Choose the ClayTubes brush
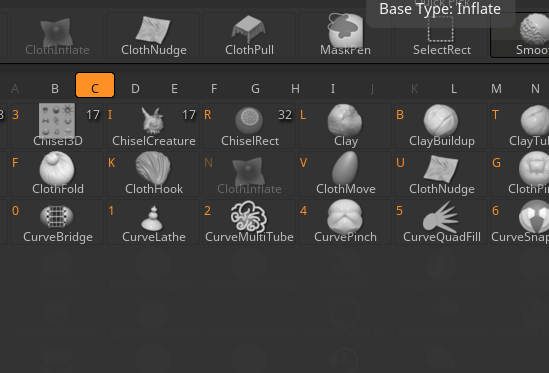549x373 pixels. 520,126
